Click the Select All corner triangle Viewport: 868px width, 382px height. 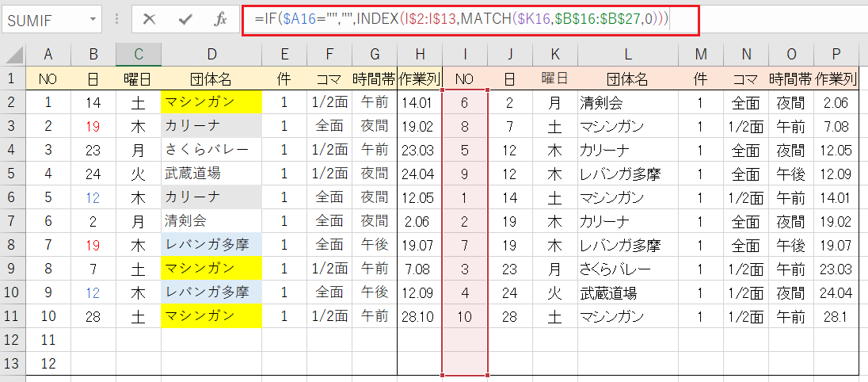(15, 55)
